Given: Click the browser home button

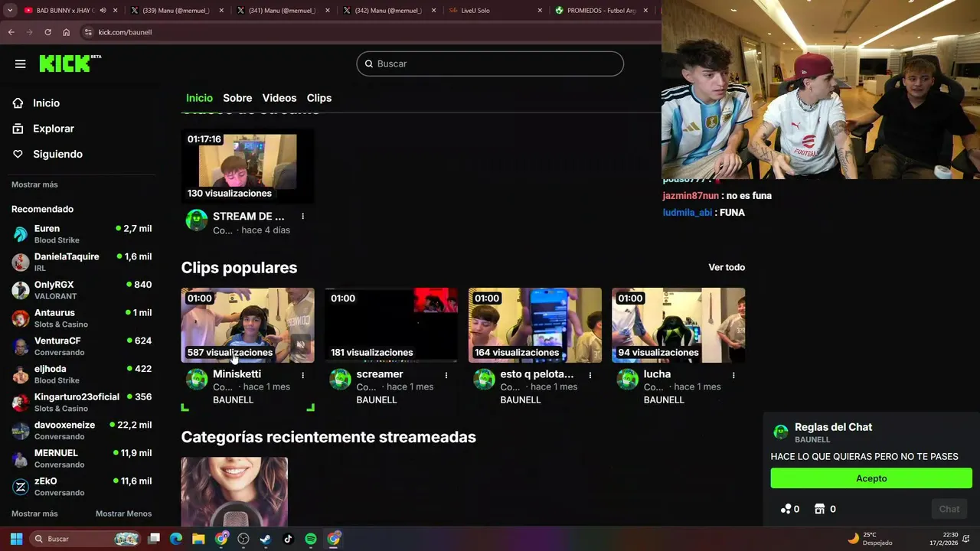Looking at the screenshot, I should click(66, 32).
